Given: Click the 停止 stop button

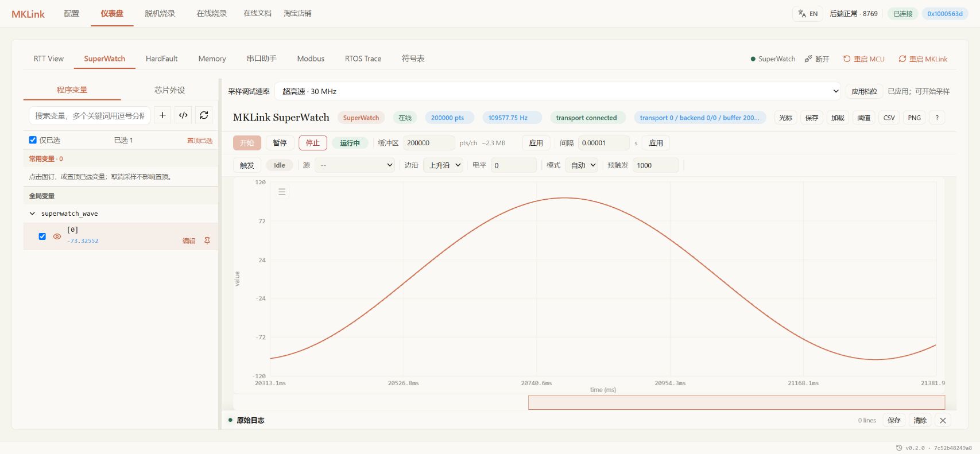Looking at the screenshot, I should 312,143.
